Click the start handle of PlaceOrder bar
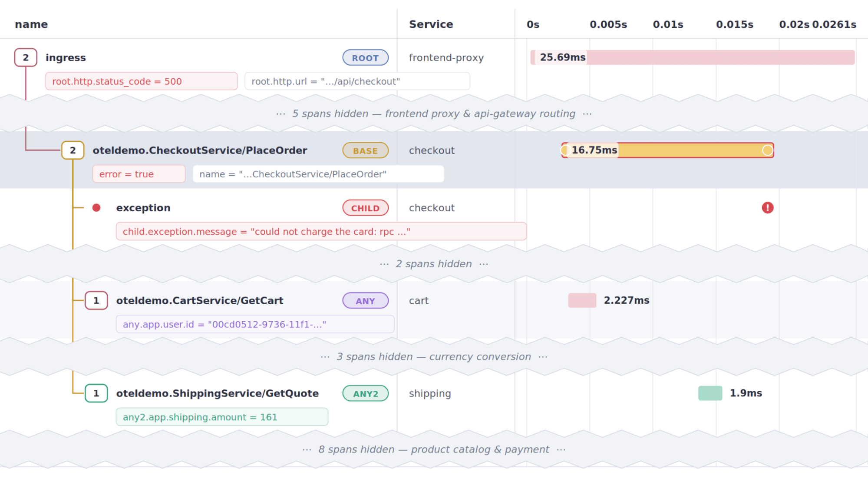The height and width of the screenshot is (479, 868). click(x=565, y=150)
